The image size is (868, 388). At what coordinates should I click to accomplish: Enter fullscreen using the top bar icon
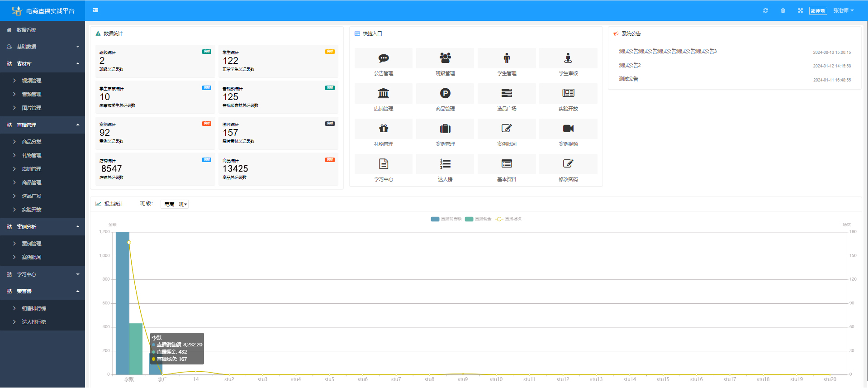800,10
